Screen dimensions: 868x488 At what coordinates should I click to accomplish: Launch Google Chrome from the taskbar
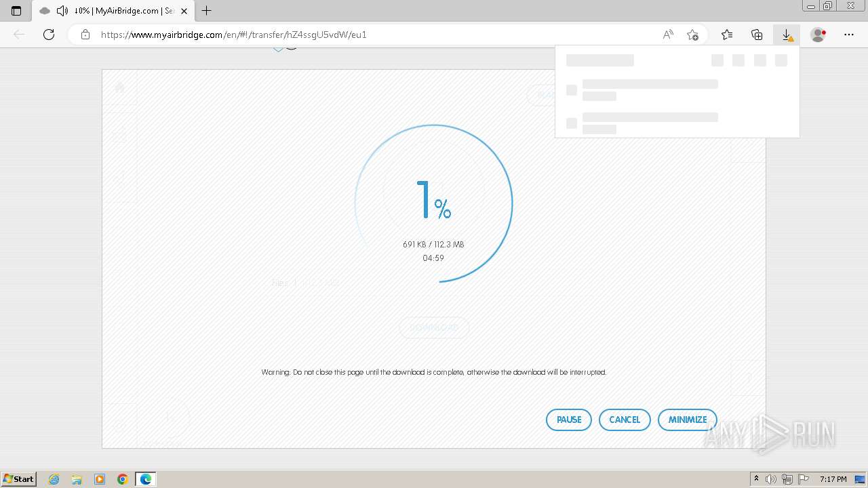point(123,479)
